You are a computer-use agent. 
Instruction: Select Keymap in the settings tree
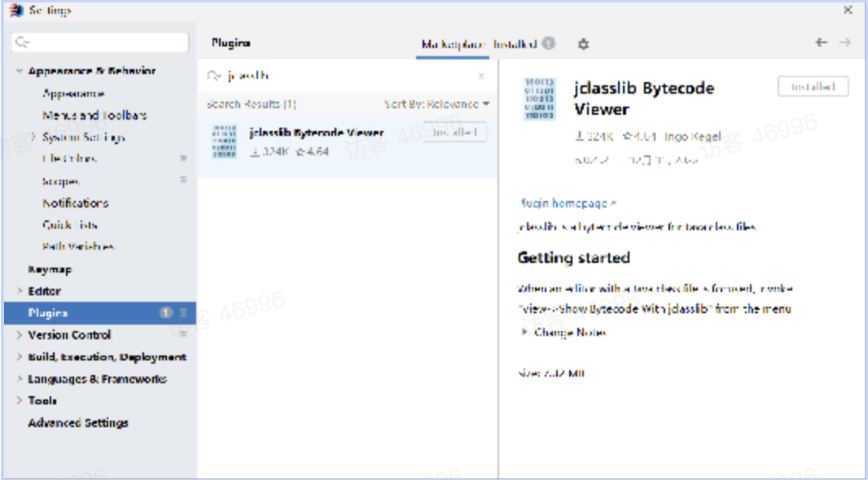tap(50, 269)
